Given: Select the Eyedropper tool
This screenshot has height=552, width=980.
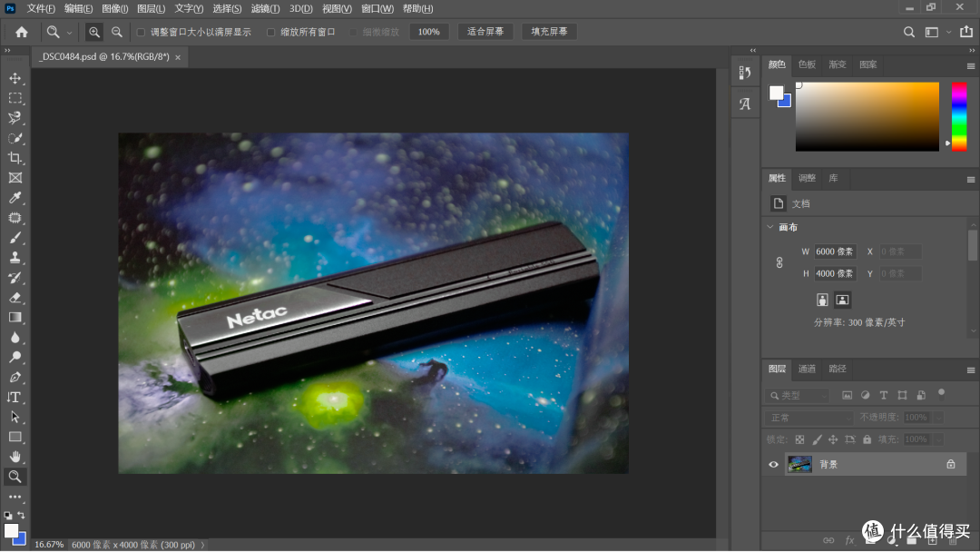Looking at the screenshot, I should [x=15, y=198].
